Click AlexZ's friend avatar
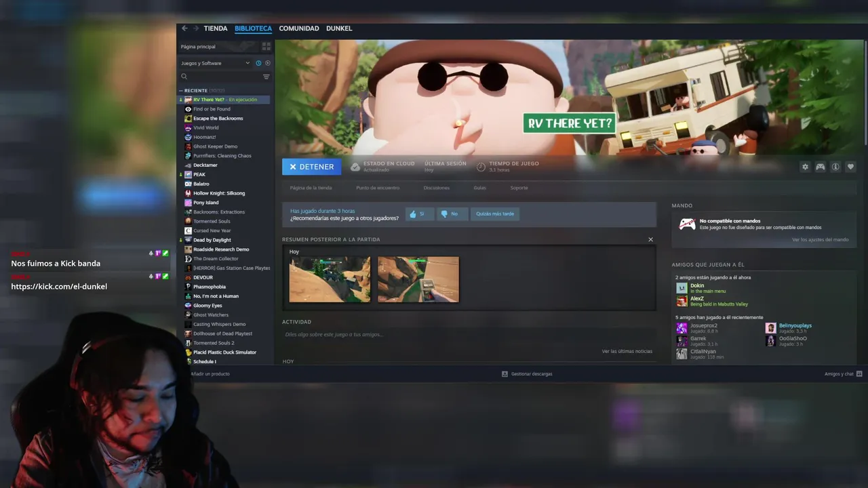This screenshot has width=868, height=488. pyautogui.click(x=682, y=302)
